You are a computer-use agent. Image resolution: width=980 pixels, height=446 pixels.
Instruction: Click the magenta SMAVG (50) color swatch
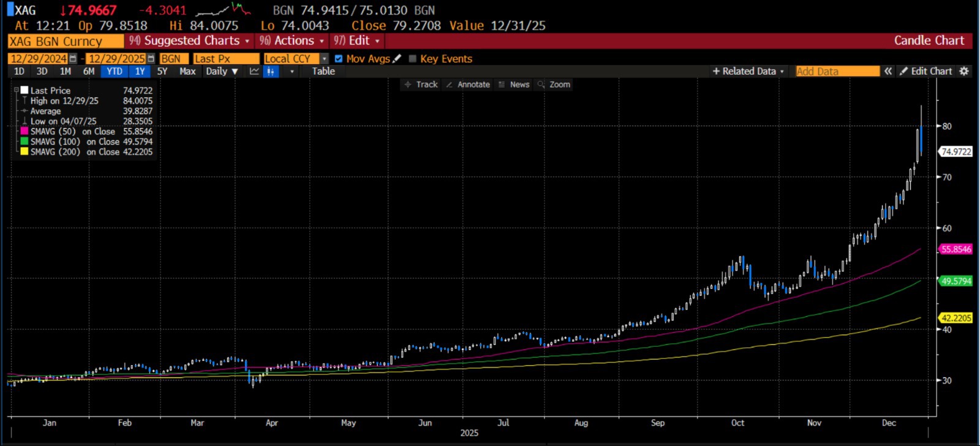tap(24, 131)
